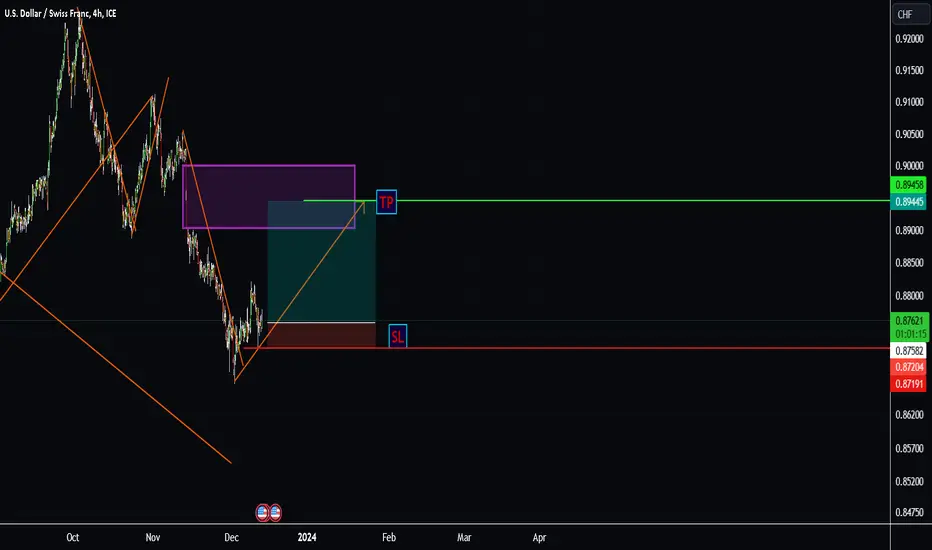932x550 pixels.
Task: Click the 0.87204 red price label
Action: click(909, 367)
